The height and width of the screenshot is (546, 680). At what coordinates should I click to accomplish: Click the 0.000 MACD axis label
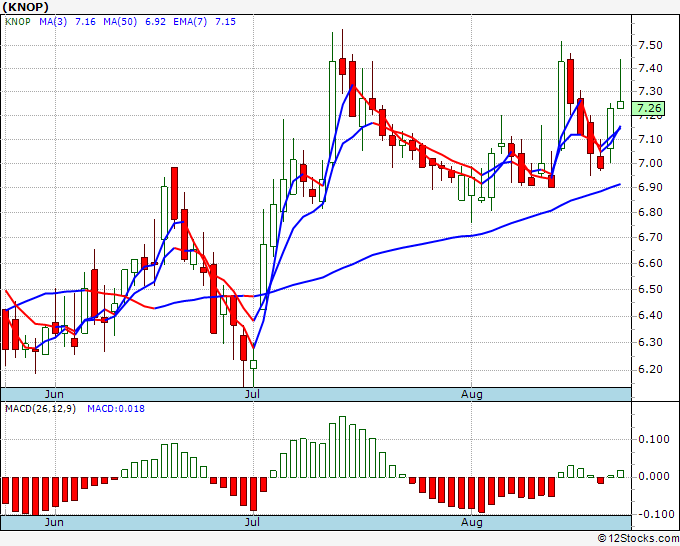click(x=654, y=476)
